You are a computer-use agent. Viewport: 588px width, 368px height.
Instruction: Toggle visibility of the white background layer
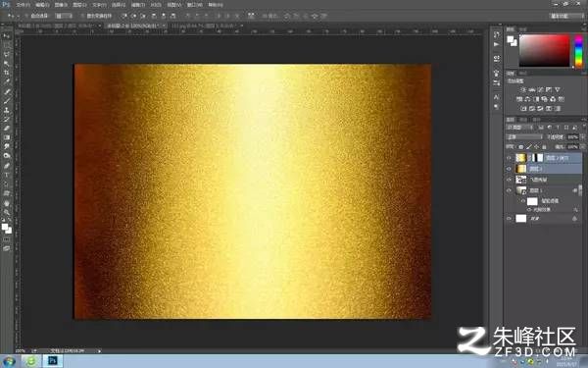(509, 218)
